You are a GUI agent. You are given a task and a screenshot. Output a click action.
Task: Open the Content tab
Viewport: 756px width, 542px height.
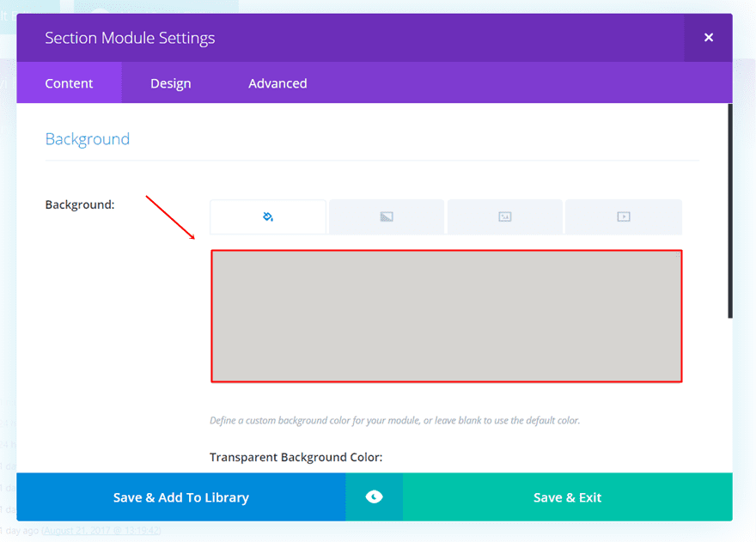point(69,83)
